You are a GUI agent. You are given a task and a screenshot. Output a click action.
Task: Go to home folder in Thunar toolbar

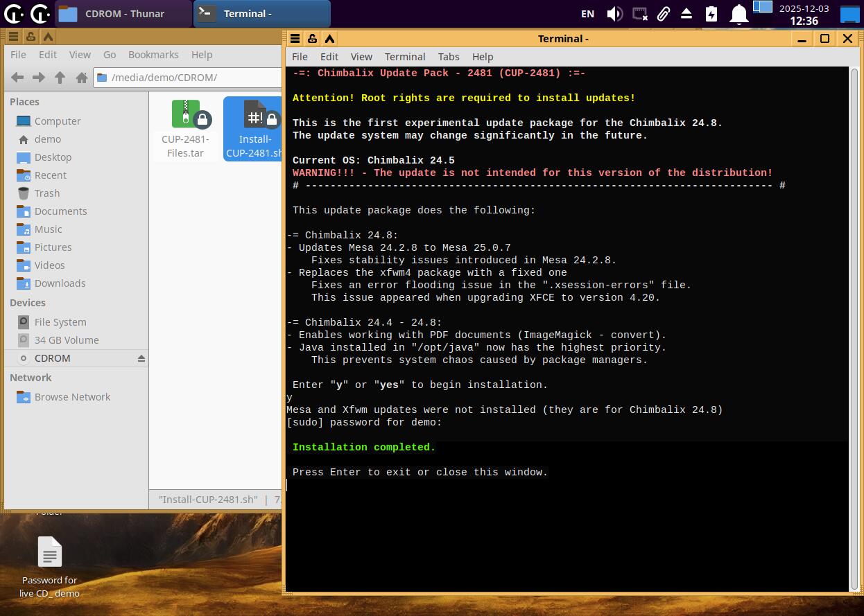coord(81,78)
